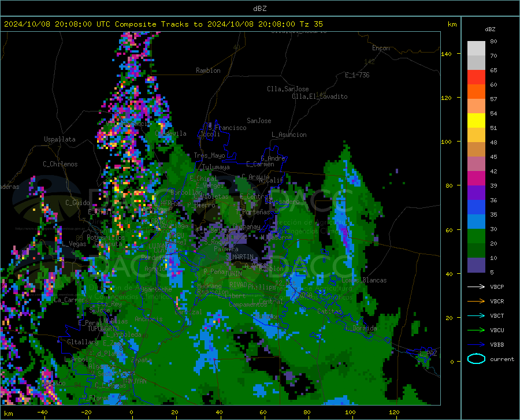Click the composite tracks timestamp header text
The height and width of the screenshot is (420, 520).
163,24
